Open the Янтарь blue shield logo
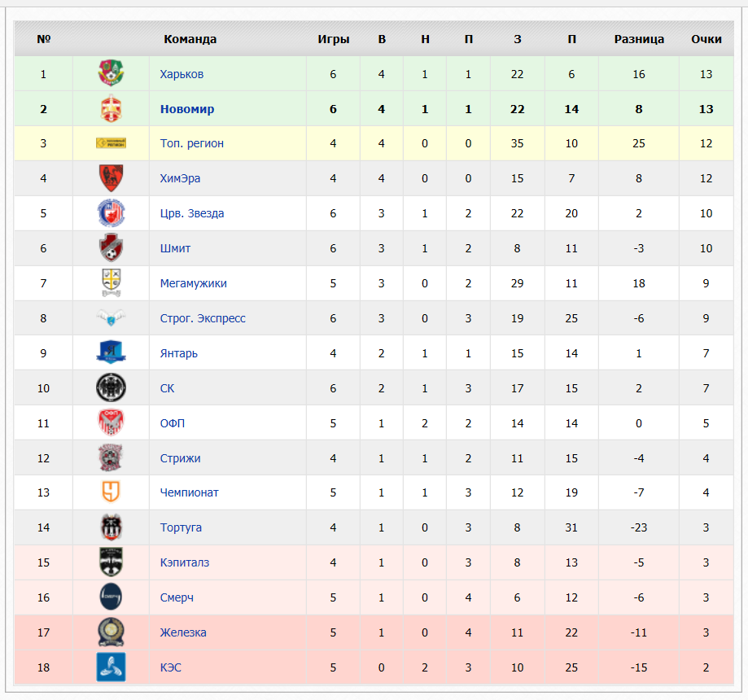Screen dimensions: 748x700 point(111,352)
